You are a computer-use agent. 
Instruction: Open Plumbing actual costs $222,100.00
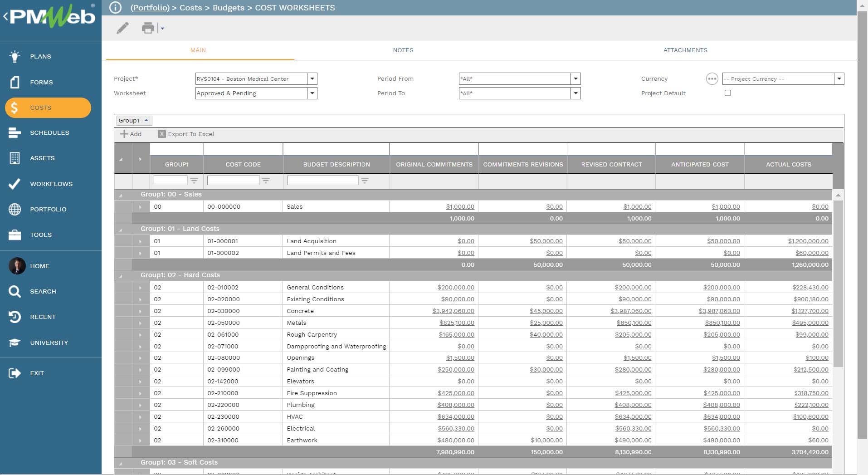pyautogui.click(x=811, y=405)
